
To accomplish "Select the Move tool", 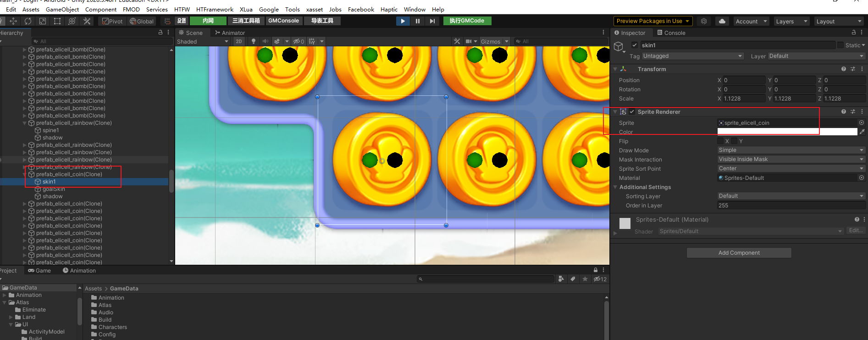I will tap(13, 21).
